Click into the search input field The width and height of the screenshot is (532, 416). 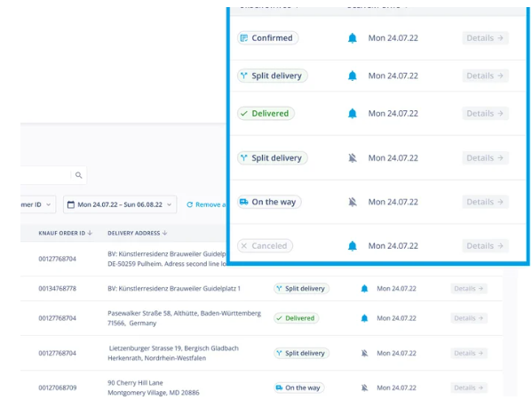[45, 175]
